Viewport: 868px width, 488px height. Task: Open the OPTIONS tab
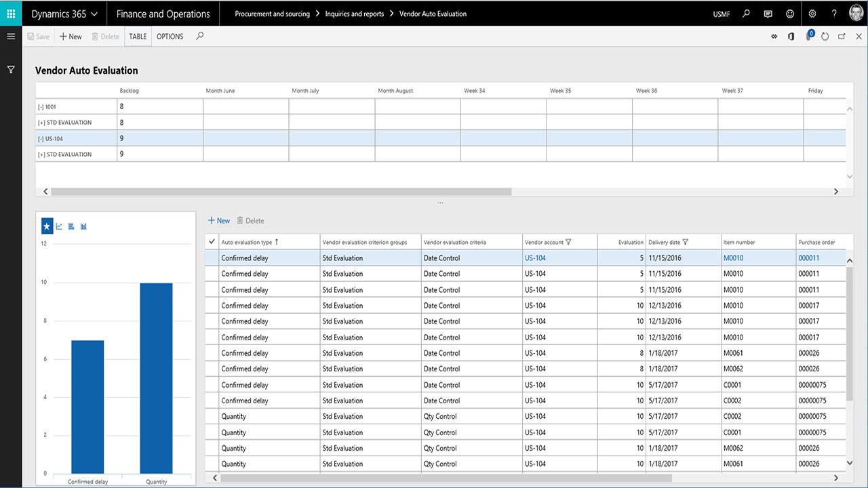(x=170, y=37)
